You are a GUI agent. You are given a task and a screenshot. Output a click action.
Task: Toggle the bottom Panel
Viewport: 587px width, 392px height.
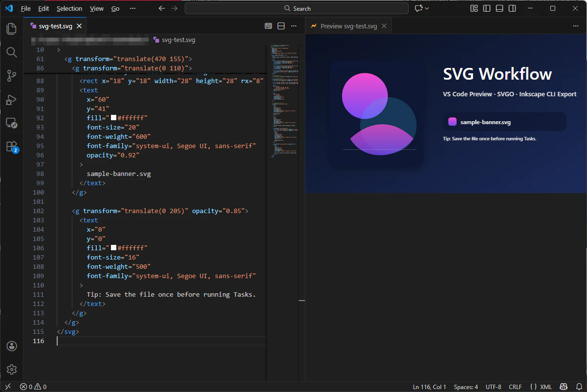click(x=500, y=8)
